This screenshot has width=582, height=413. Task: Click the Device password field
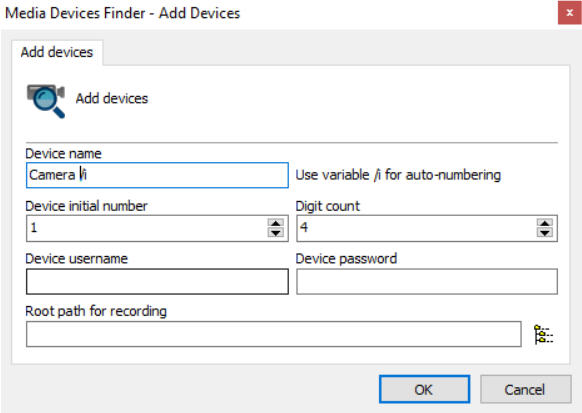(x=427, y=282)
